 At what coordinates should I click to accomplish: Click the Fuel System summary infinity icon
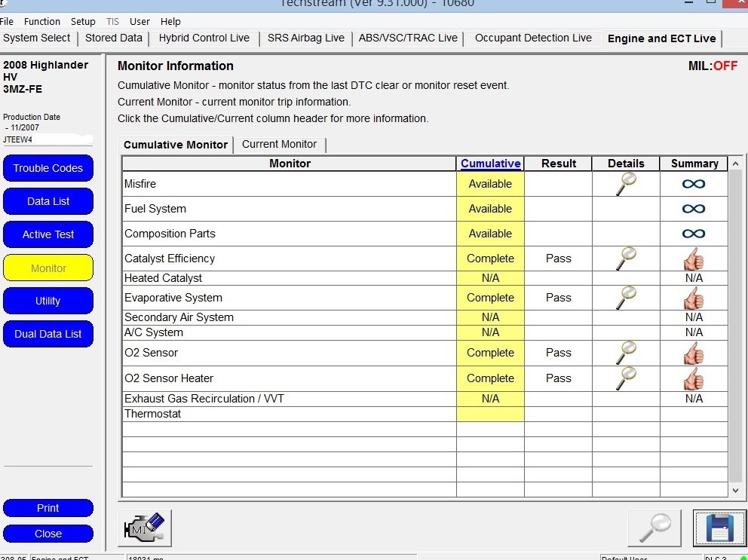click(x=694, y=209)
